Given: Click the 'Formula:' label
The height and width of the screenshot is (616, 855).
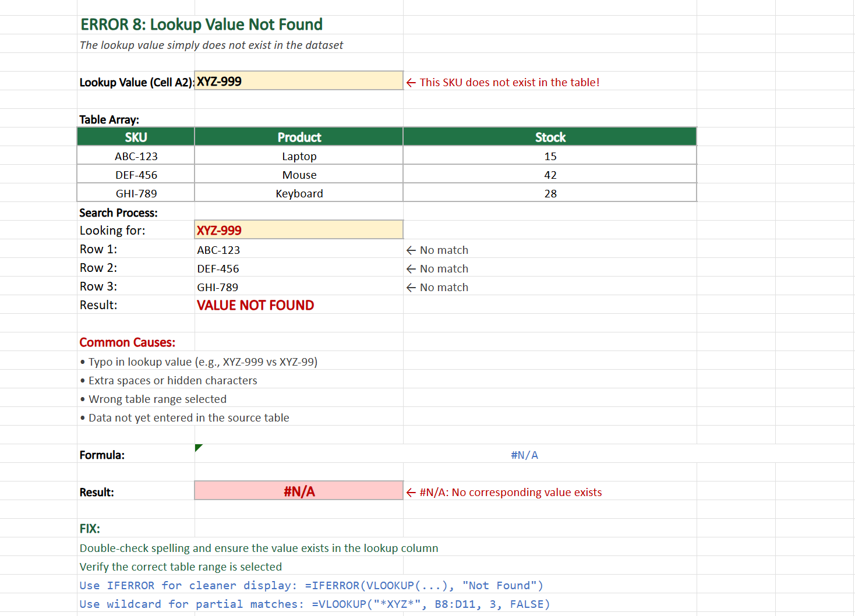Looking at the screenshot, I should tap(102, 455).
